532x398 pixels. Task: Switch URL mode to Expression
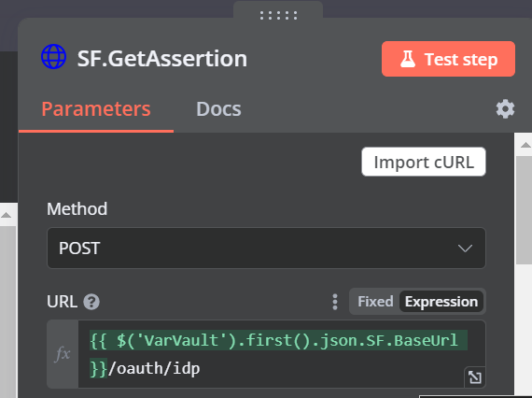441,302
